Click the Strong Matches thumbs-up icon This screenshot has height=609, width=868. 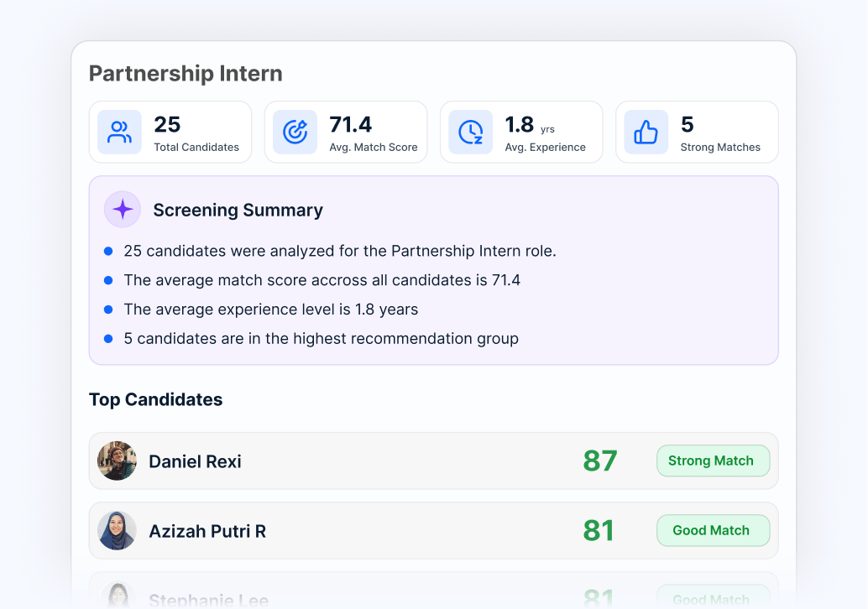tap(646, 133)
